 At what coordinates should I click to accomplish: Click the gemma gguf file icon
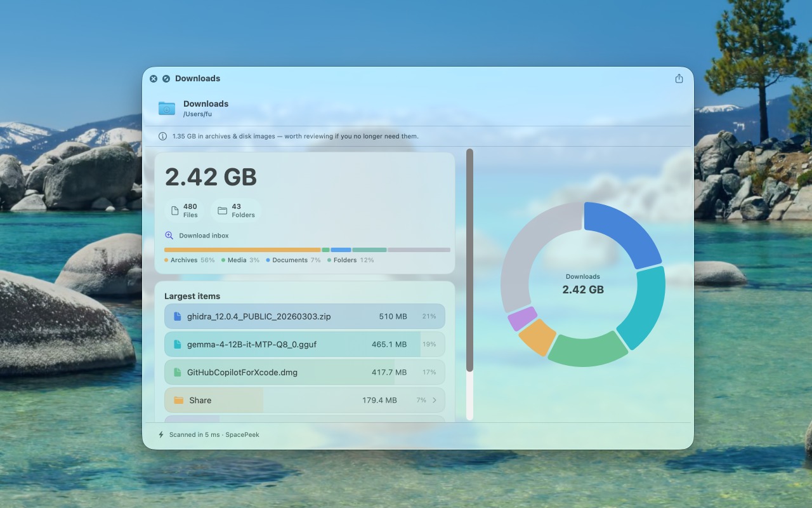pos(178,344)
